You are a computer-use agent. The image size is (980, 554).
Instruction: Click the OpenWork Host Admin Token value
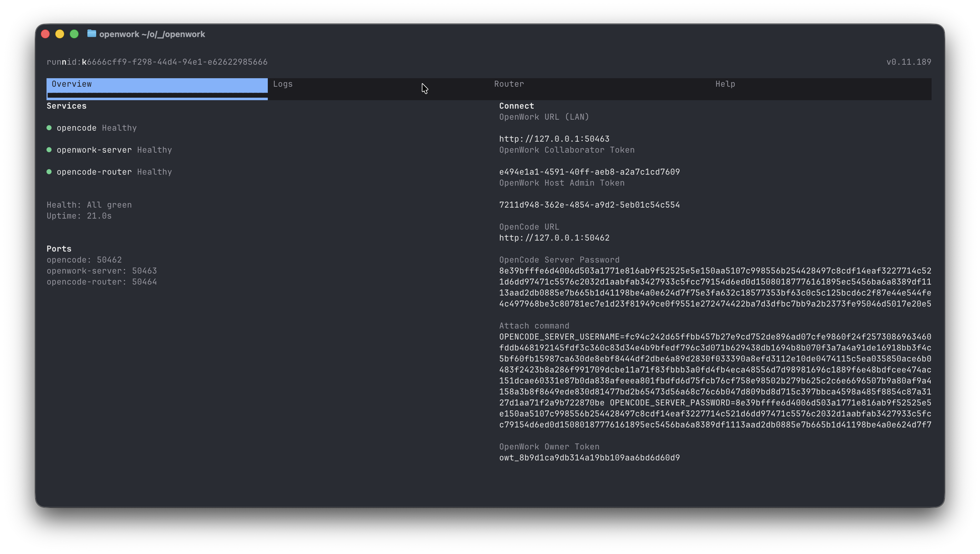589,204
